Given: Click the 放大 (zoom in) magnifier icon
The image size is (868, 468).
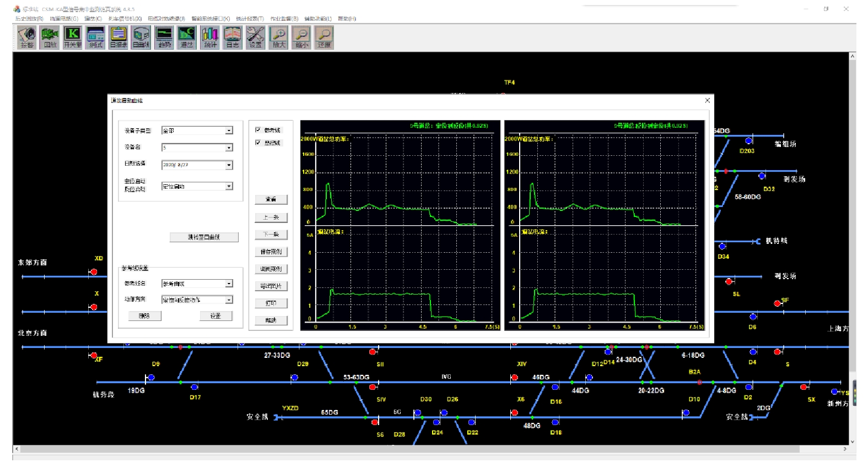Looking at the screenshot, I should (x=279, y=37).
